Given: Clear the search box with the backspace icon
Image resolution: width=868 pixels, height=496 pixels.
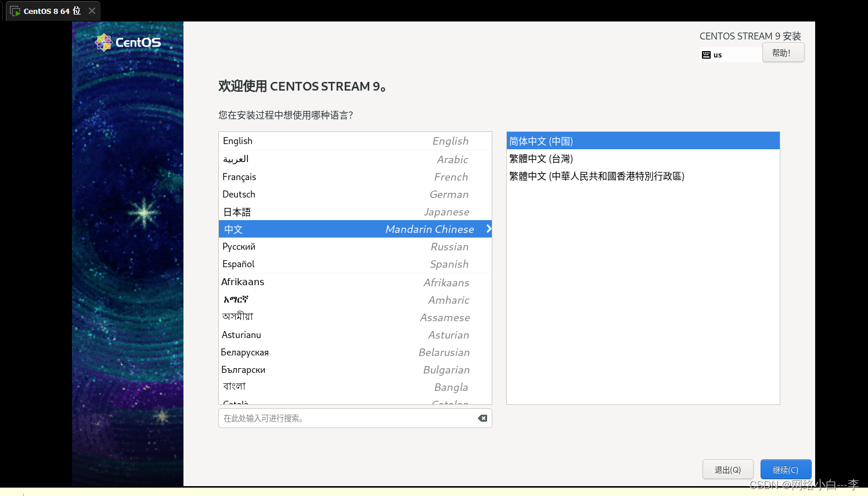Looking at the screenshot, I should pyautogui.click(x=482, y=418).
